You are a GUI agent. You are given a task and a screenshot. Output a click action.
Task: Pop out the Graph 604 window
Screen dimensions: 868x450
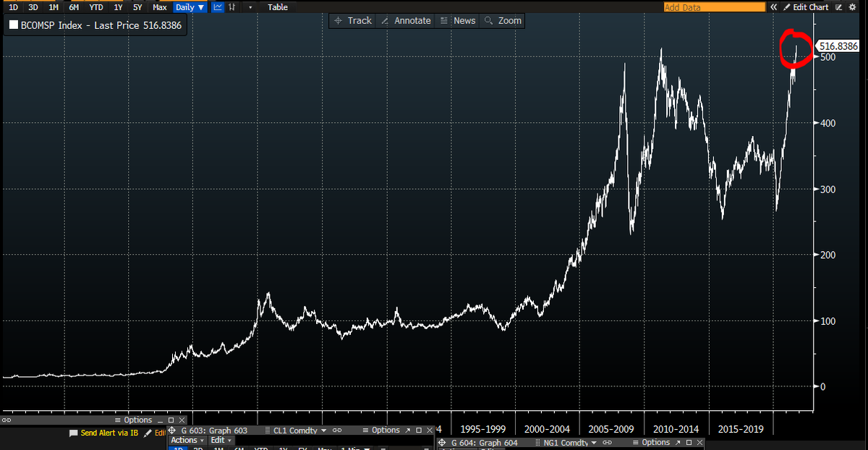[677, 443]
